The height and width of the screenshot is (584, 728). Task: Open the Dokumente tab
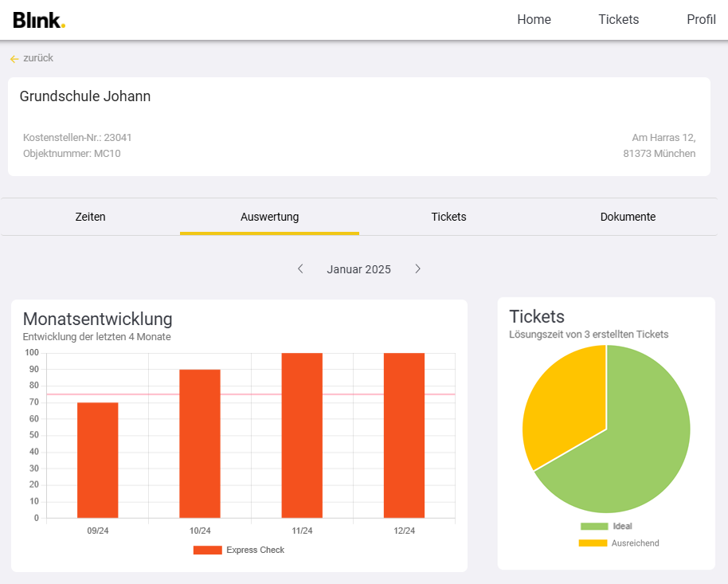click(x=628, y=217)
